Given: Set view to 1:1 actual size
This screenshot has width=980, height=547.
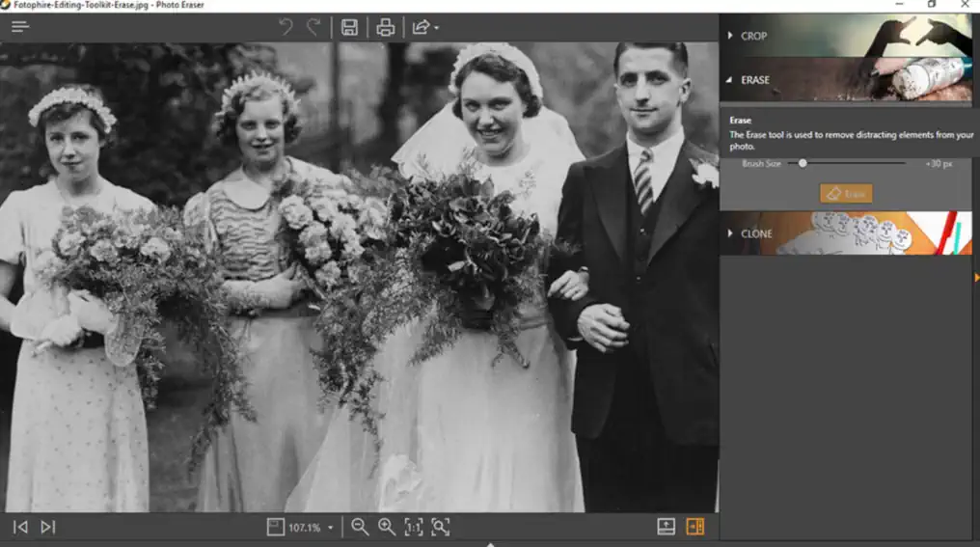Looking at the screenshot, I should coord(413,527).
